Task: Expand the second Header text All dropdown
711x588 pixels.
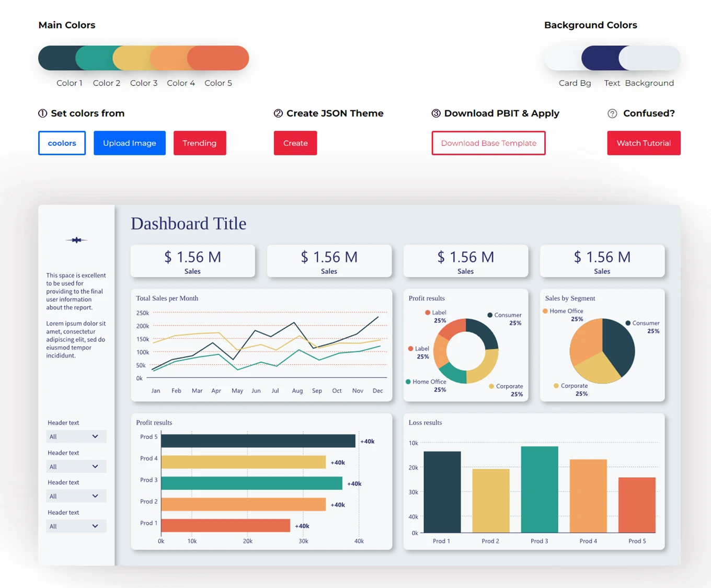Action: (x=76, y=466)
